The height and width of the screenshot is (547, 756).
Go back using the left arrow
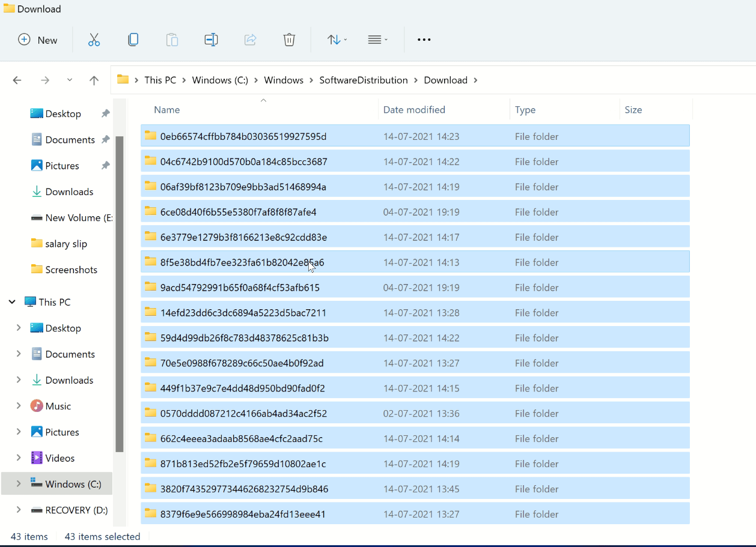[17, 80]
